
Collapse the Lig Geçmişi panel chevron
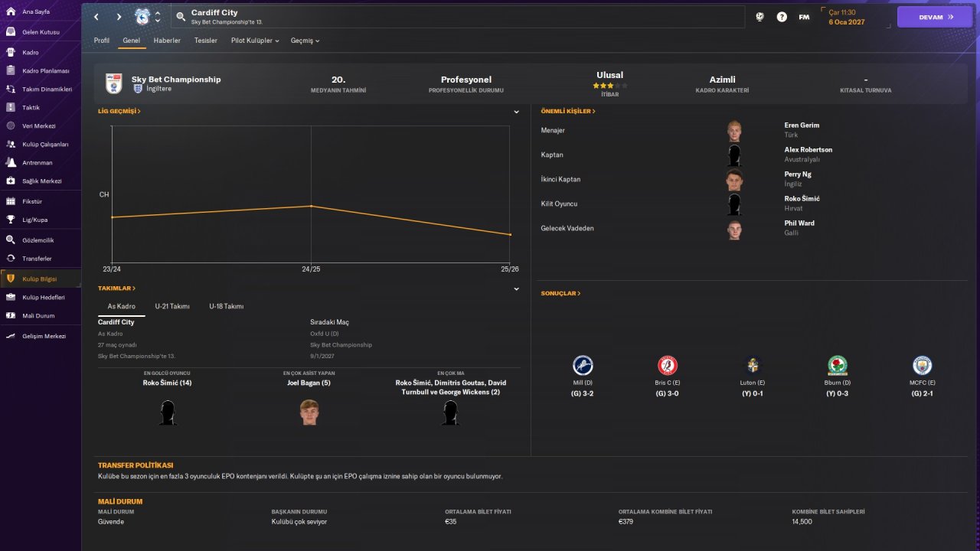[517, 112]
